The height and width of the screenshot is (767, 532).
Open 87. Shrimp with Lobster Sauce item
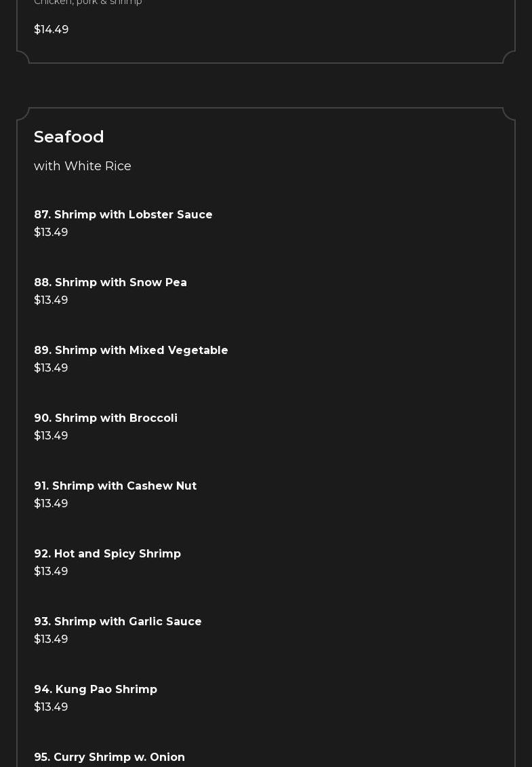pyautogui.click(x=123, y=214)
